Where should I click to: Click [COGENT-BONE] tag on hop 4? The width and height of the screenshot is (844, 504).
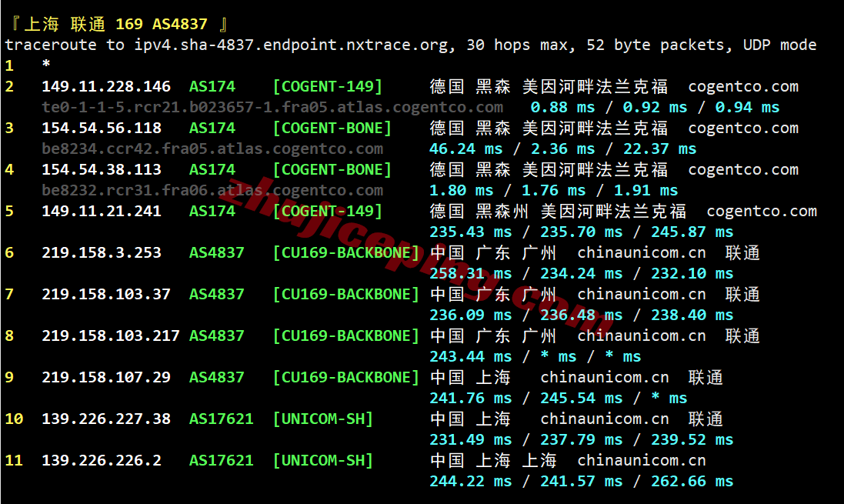(x=332, y=169)
